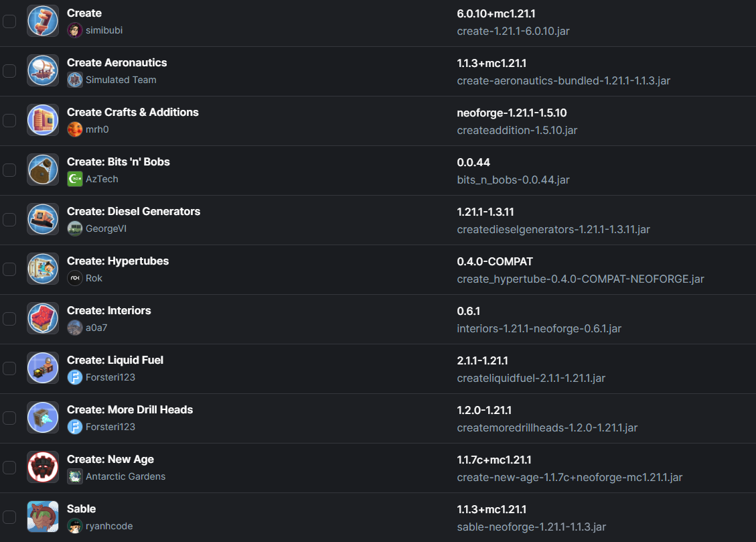Select the Create: New Age icon

[x=42, y=467]
